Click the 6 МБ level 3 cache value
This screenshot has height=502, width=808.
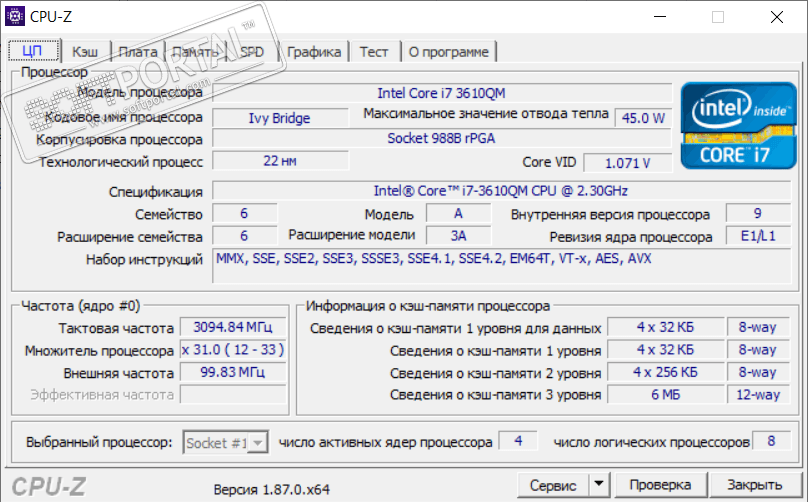[665, 395]
